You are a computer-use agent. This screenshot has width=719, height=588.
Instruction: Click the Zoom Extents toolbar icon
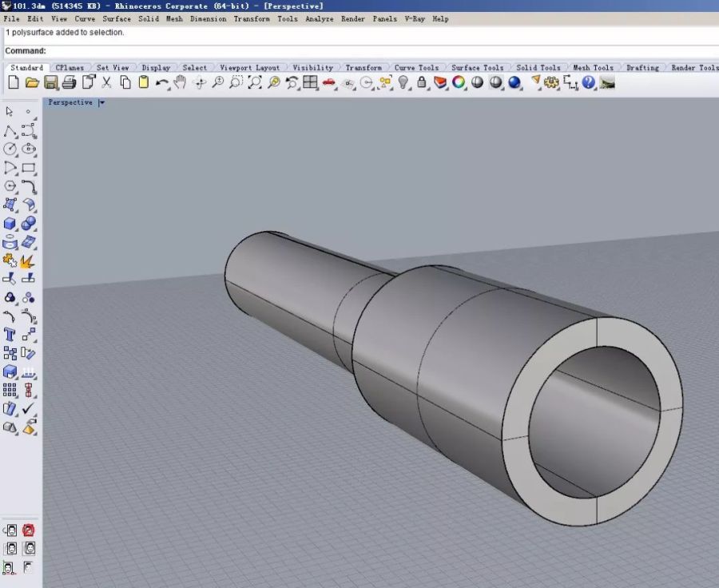pyautogui.click(x=255, y=82)
